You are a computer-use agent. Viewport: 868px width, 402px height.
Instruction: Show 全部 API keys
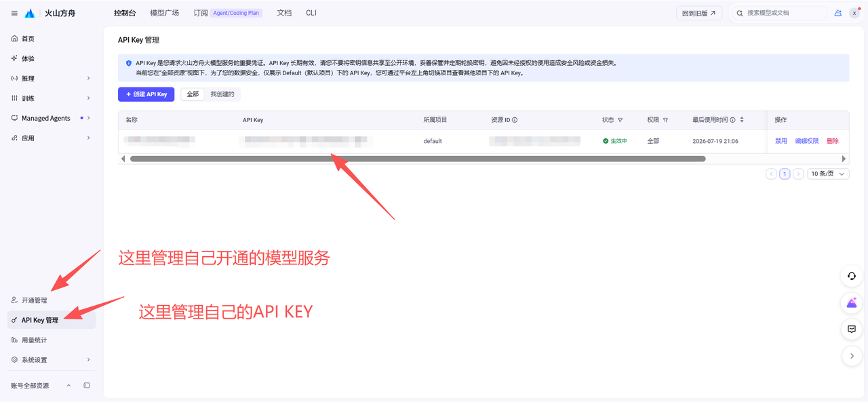193,94
